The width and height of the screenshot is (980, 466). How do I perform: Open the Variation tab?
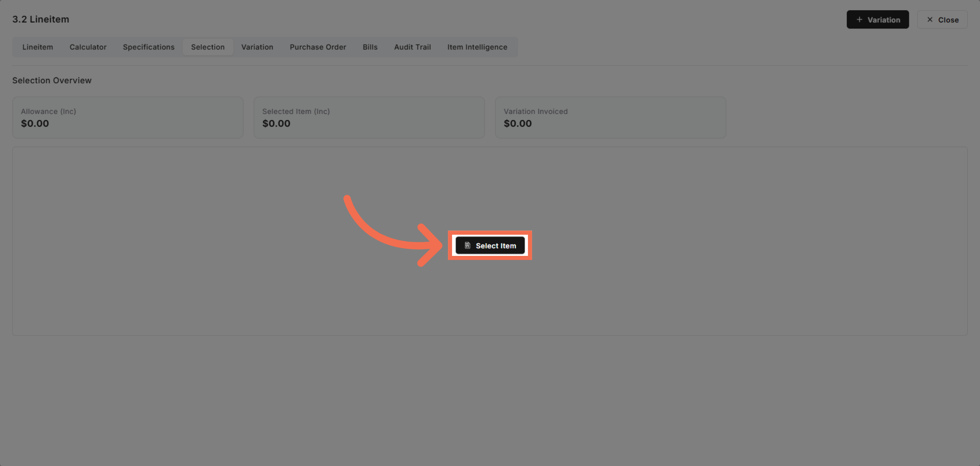pyautogui.click(x=257, y=47)
